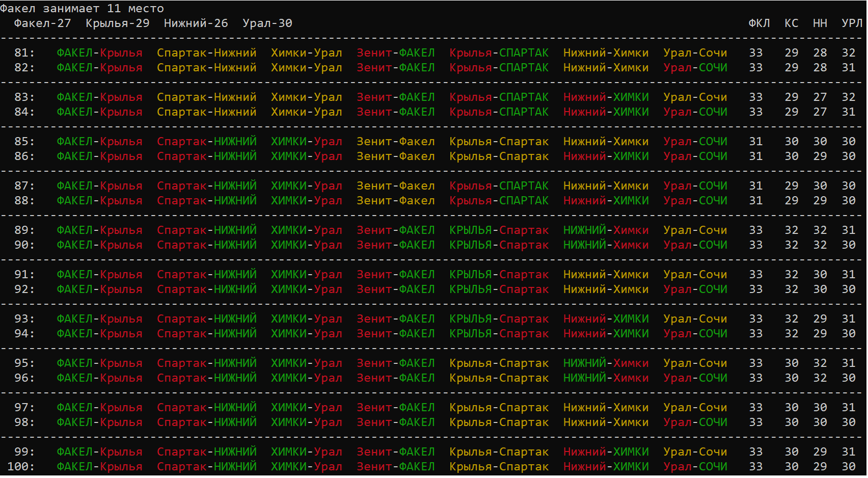Screen dimensions: 868x478
Task: Click 'ФАКЕЛ-Крылья' in row 99
Action: (99, 452)
